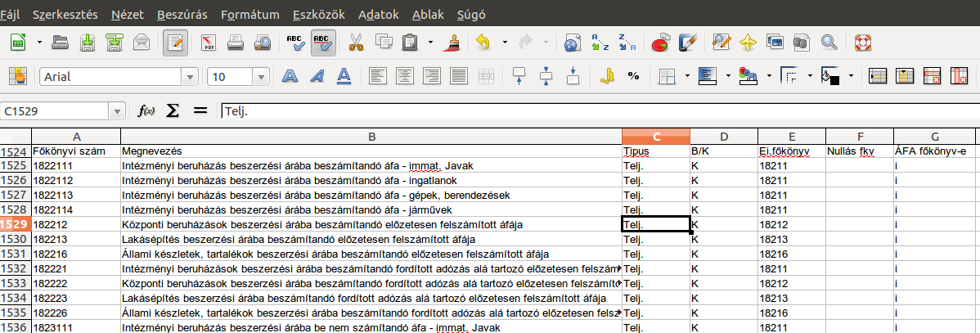Show the data sources icon

[x=802, y=43]
